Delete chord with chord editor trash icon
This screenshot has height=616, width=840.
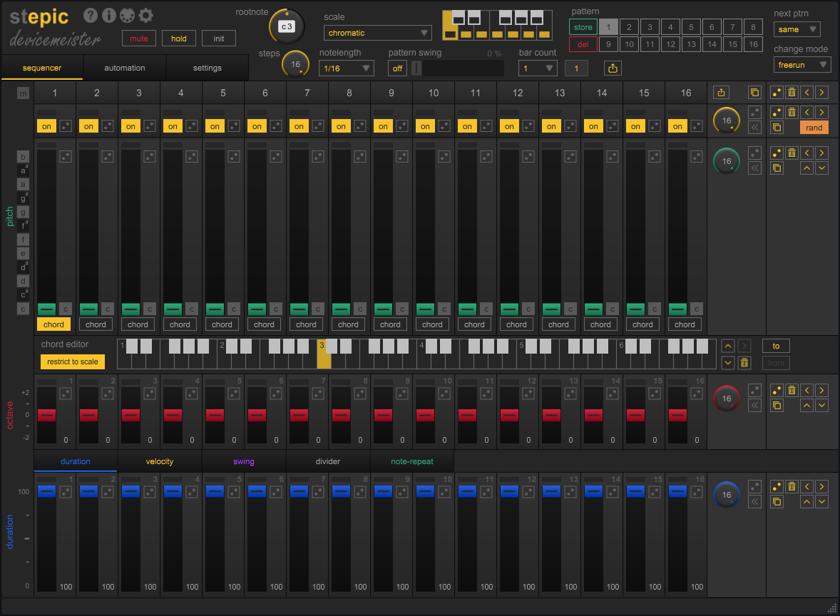744,363
